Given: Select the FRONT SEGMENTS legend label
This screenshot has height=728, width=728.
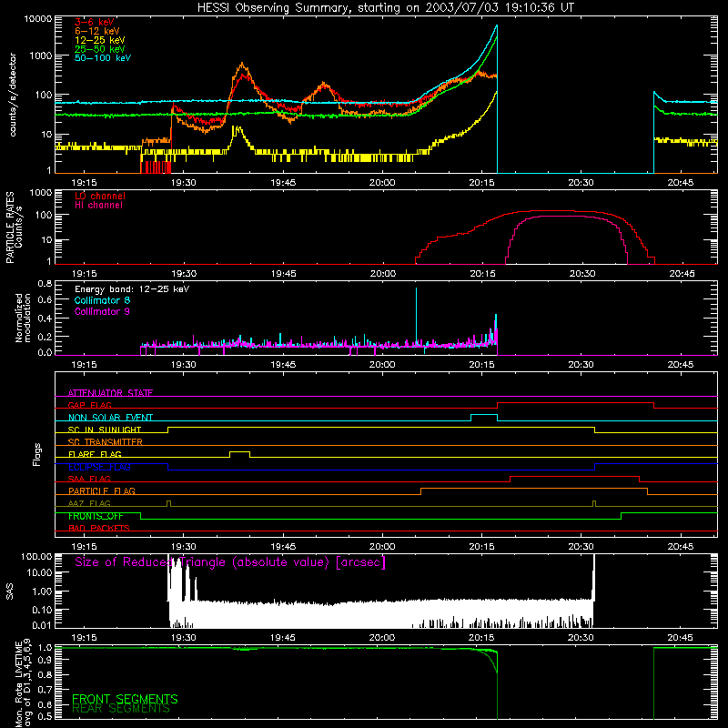Looking at the screenshot, I should 125,699.
